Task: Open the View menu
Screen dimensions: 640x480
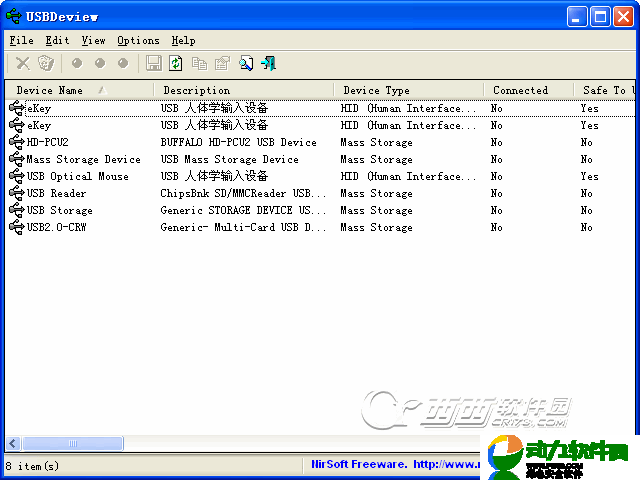Action: point(93,41)
